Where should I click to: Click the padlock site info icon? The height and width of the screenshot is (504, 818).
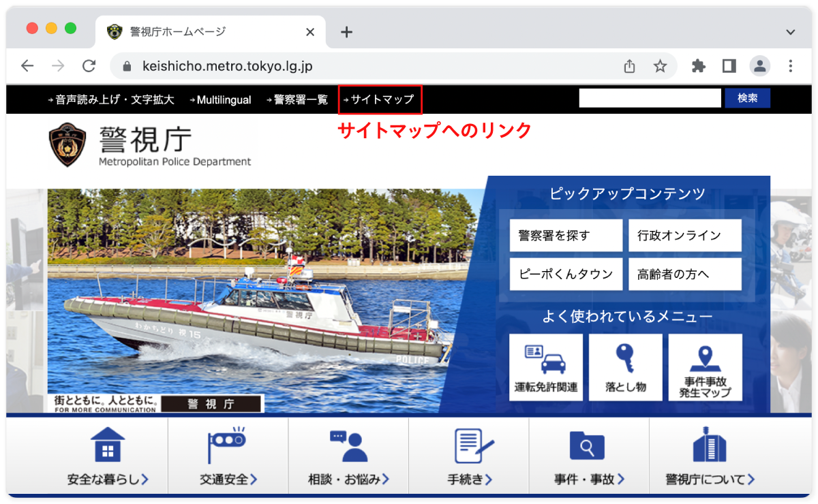click(x=126, y=66)
